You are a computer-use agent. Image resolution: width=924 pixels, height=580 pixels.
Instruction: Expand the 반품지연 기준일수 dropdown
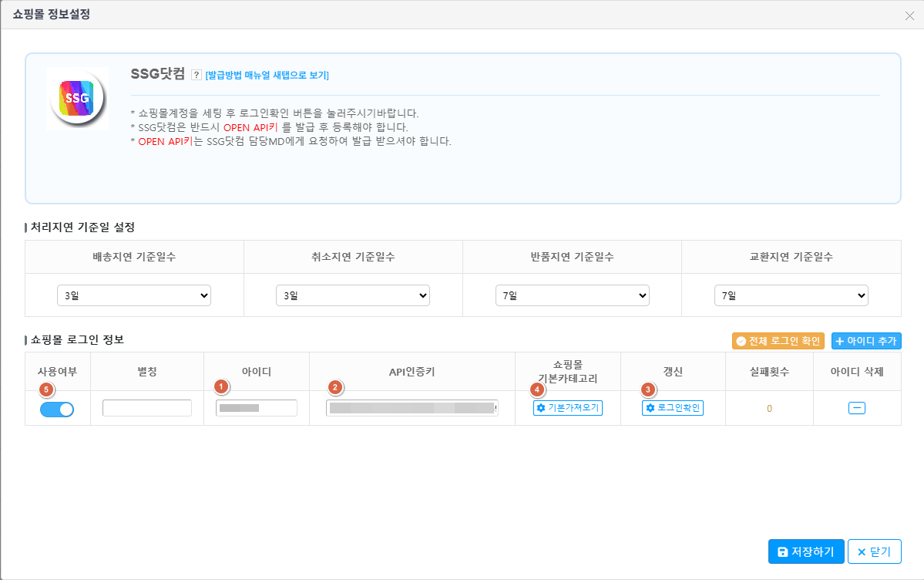pyautogui.click(x=572, y=295)
